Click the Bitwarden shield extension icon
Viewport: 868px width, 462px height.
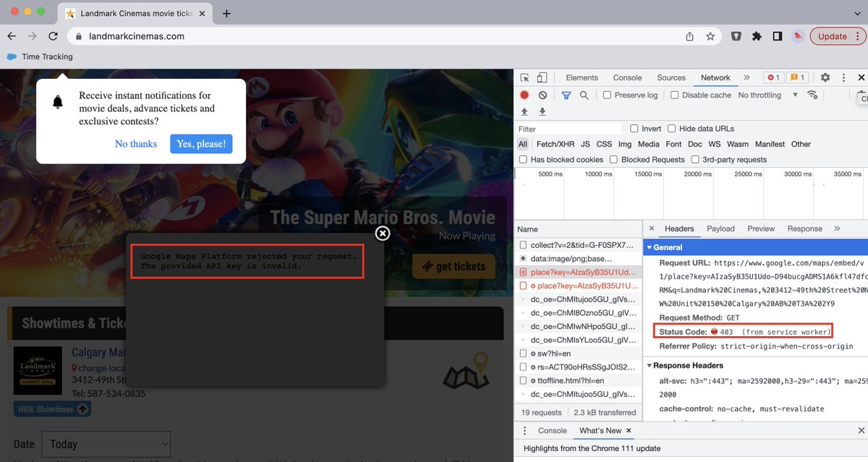point(736,36)
